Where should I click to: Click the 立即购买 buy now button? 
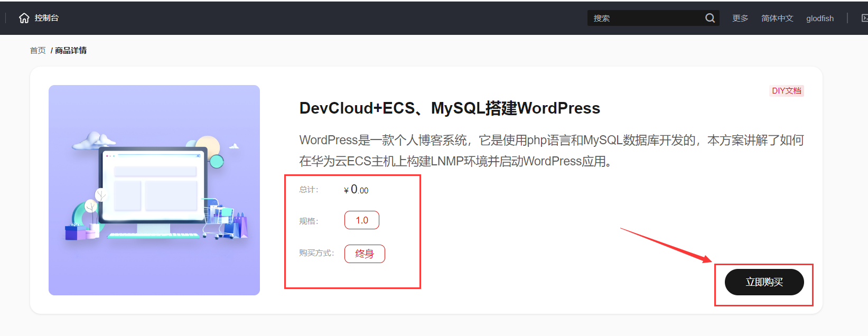764,282
